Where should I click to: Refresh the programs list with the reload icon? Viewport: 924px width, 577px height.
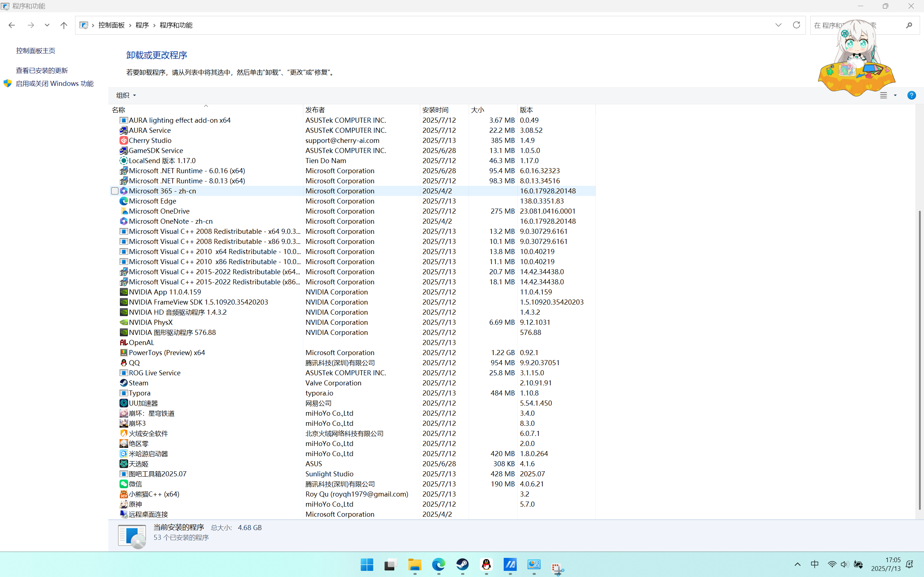click(x=797, y=25)
